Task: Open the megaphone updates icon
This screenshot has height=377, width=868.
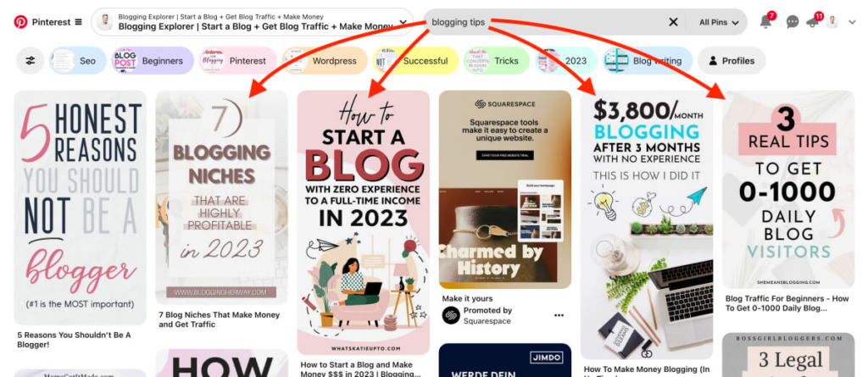Action: pyautogui.click(x=812, y=22)
